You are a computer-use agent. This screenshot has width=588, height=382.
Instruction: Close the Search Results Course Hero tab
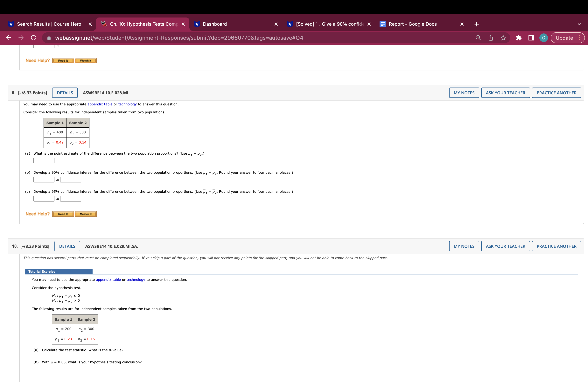(x=90, y=24)
